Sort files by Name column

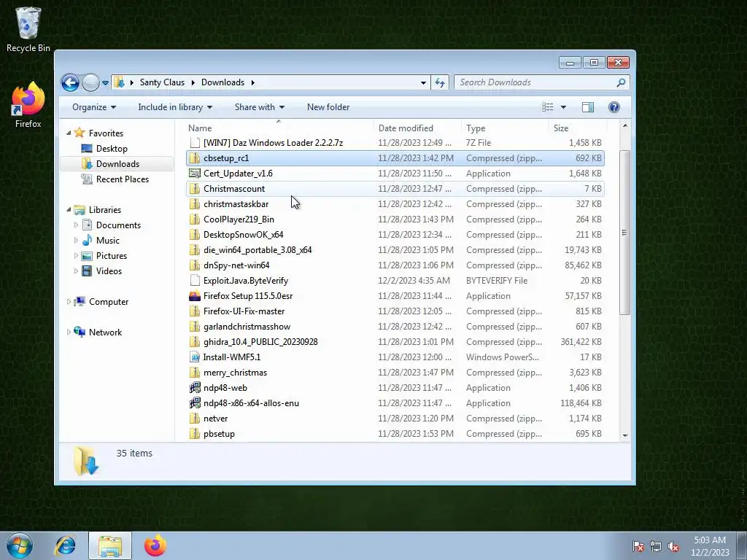coord(279,128)
